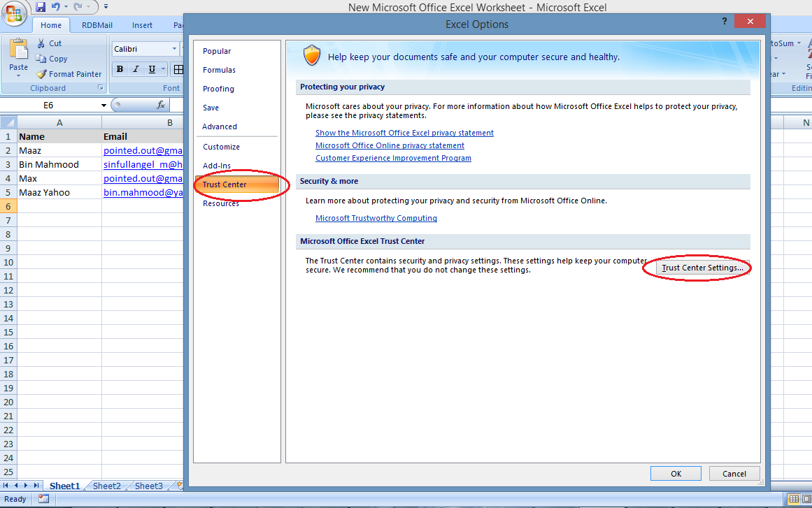812x508 pixels.
Task: Undo the last action
Action: [55, 7]
